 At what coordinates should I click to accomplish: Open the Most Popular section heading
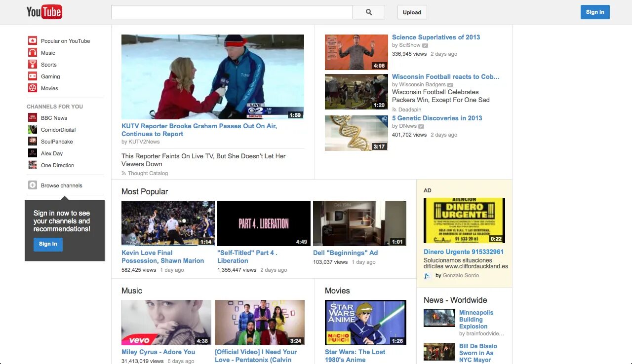coord(145,191)
